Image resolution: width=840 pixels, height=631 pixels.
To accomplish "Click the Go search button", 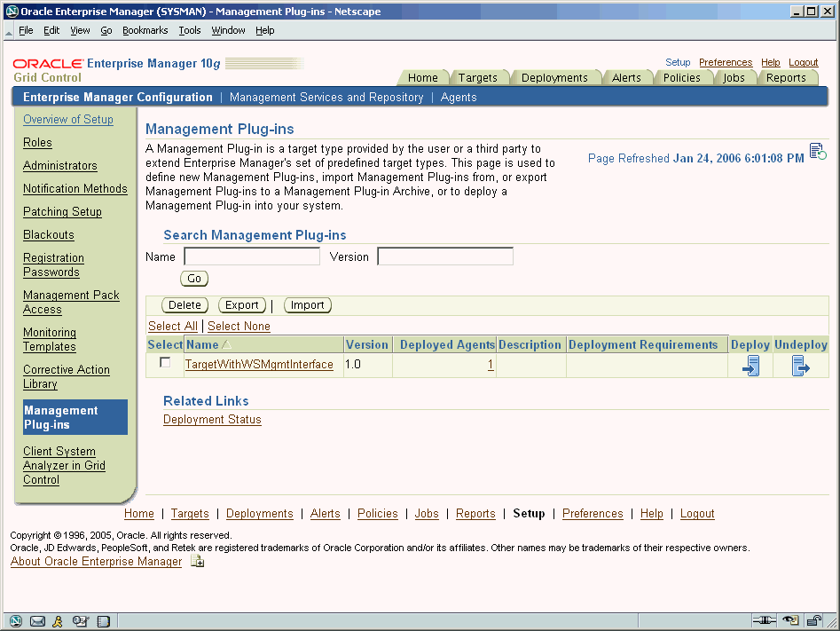I will (193, 278).
